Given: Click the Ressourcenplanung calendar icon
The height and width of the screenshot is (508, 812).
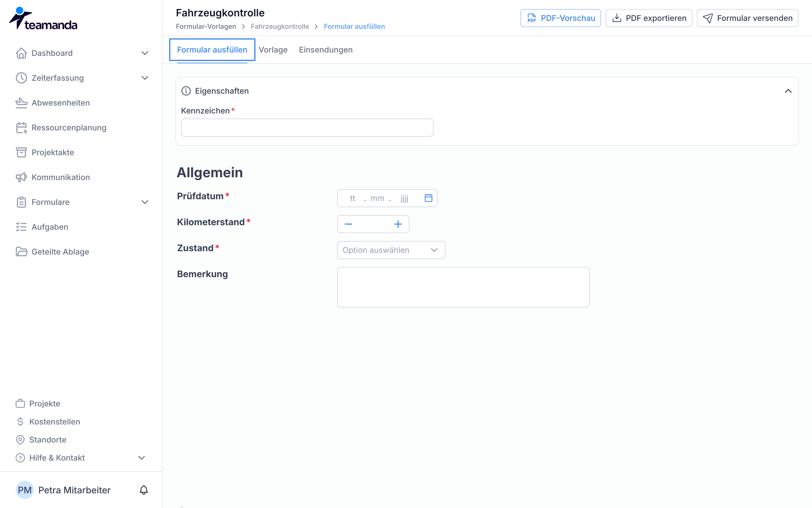Looking at the screenshot, I should click(x=21, y=128).
